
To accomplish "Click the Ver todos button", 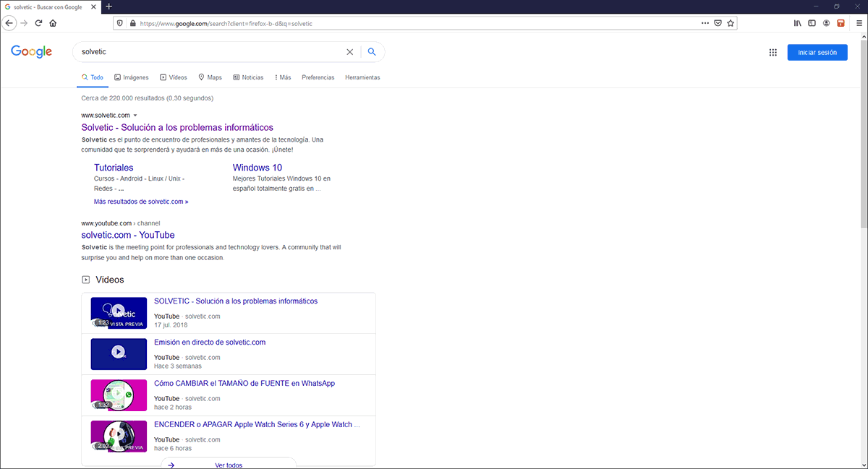I will (x=229, y=465).
